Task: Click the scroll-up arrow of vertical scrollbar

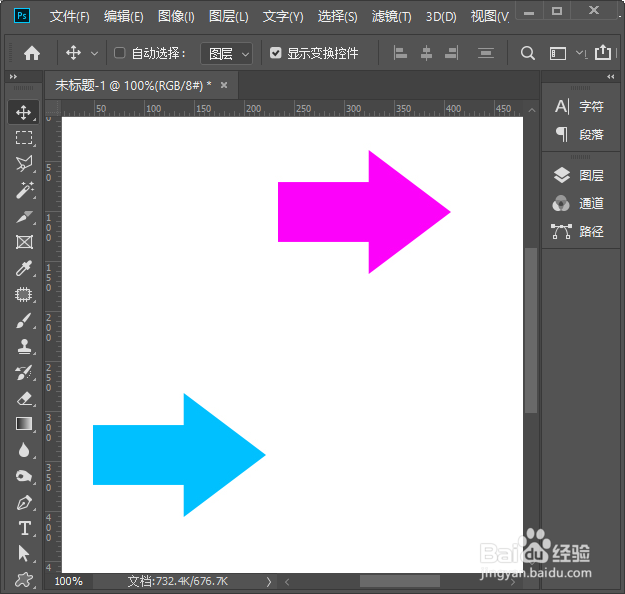Action: 531,110
